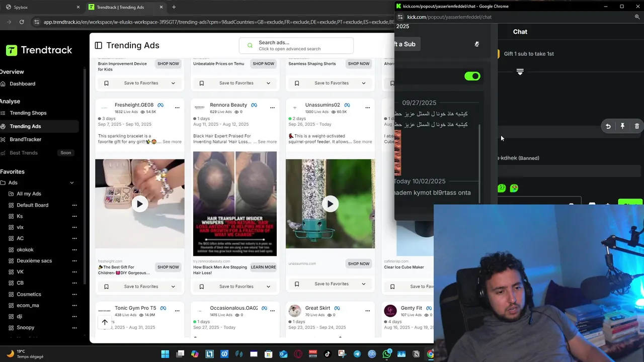Select Trending Ads in the sidebar
The width and height of the screenshot is (644, 362).
(25, 126)
